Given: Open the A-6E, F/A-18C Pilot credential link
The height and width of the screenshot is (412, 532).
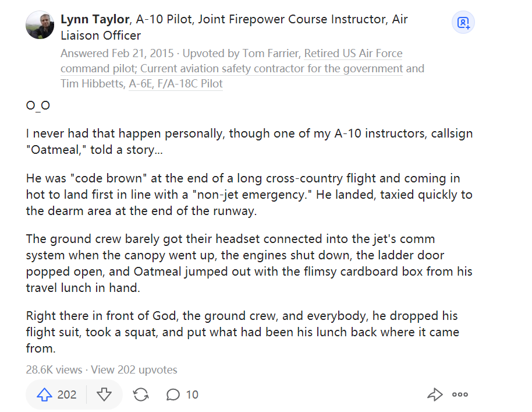Looking at the screenshot, I should pyautogui.click(x=176, y=83).
